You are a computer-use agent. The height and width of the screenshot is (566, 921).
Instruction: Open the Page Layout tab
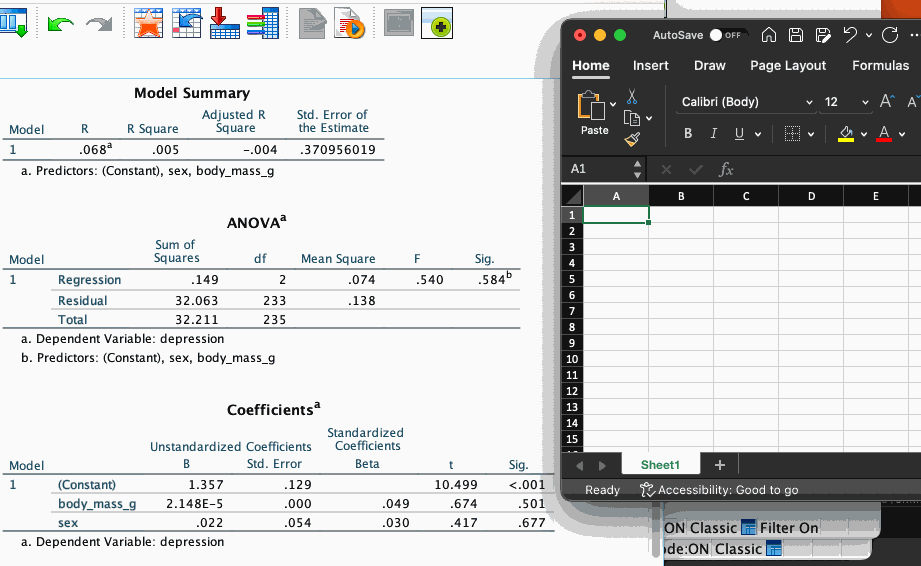tap(788, 66)
